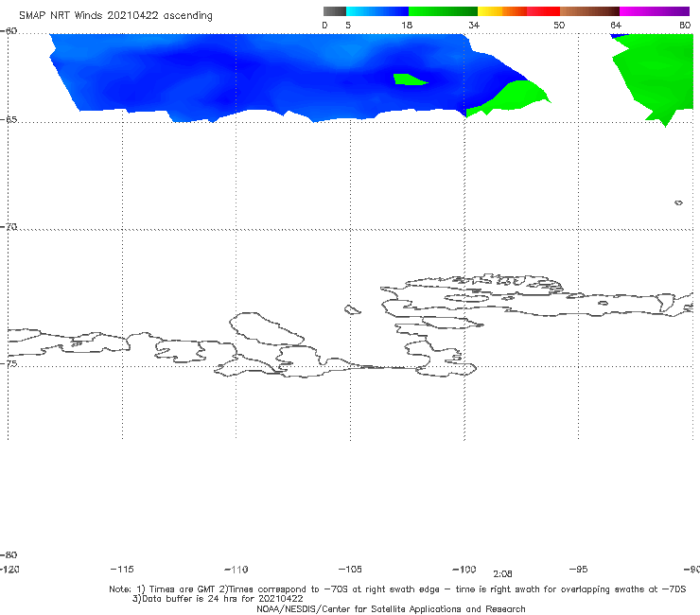700x615 pixels.
Task: Click the latitude label -65
Action: pos(9,120)
